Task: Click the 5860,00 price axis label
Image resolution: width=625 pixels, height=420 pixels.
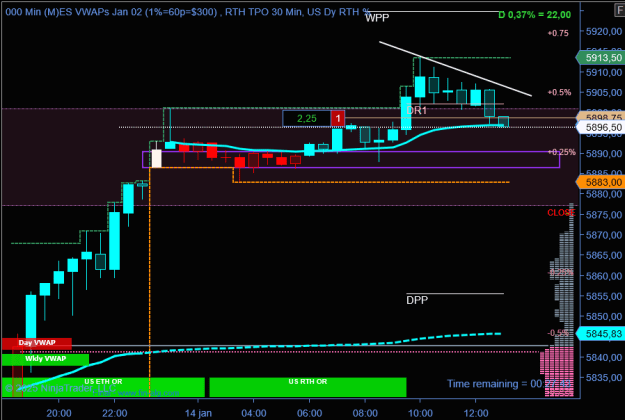Action: 604,276
